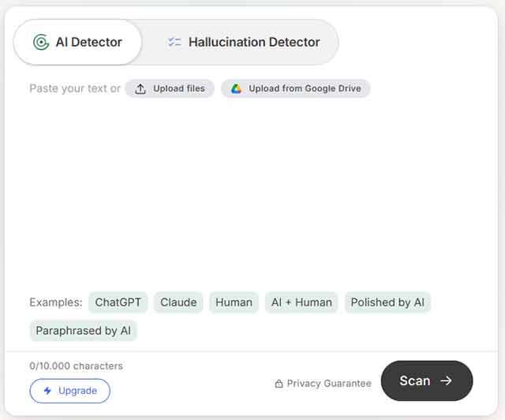Click the Hallucination Detector checklist icon
505x420 pixels.
(175, 42)
